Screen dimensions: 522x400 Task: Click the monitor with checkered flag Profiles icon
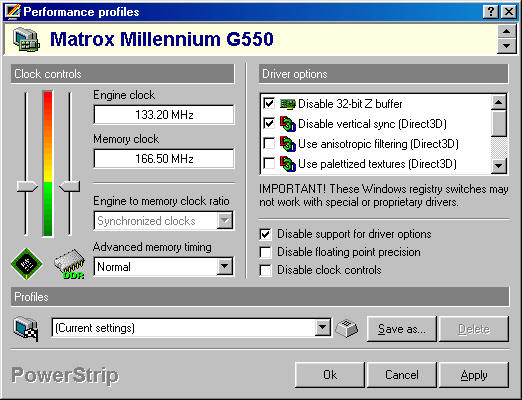tap(26, 329)
